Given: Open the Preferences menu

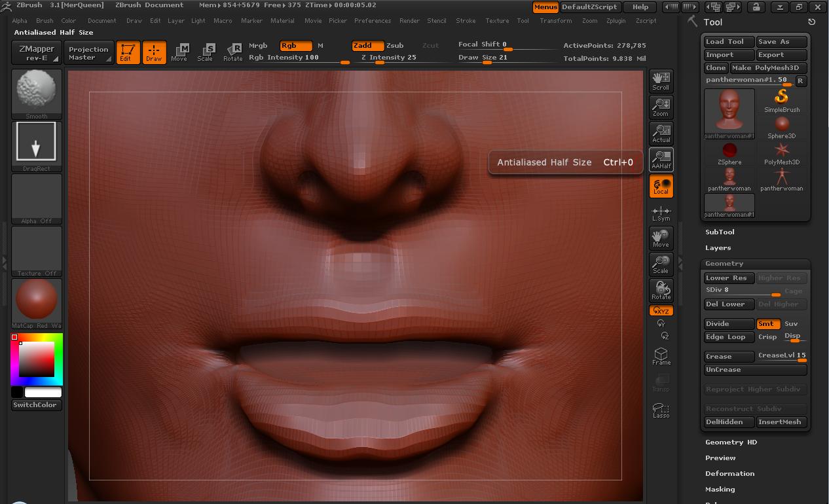Looking at the screenshot, I should coord(373,20).
